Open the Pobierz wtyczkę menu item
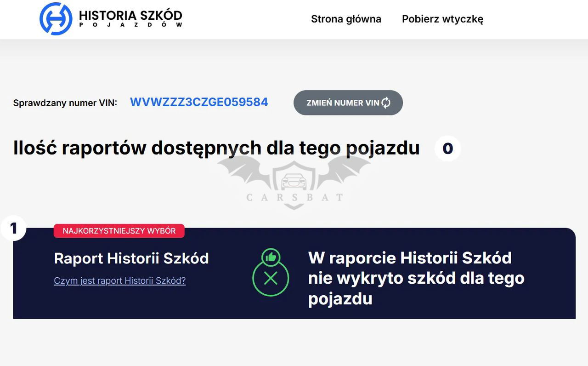 point(442,19)
